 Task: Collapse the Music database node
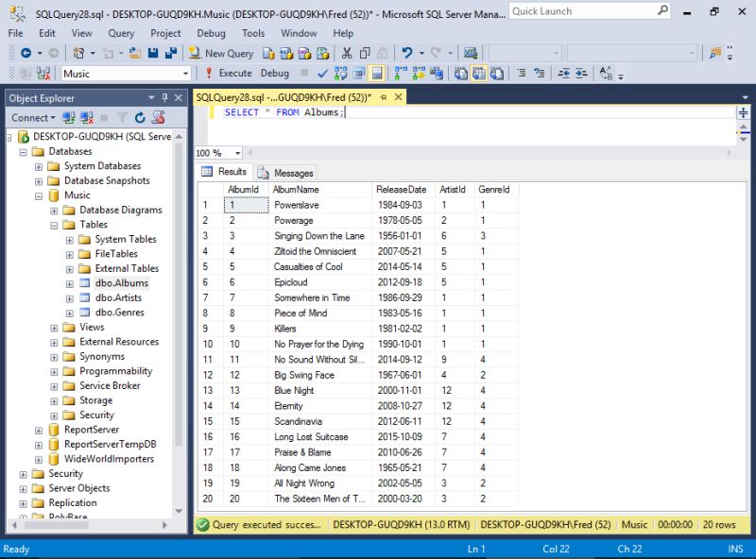(39, 196)
